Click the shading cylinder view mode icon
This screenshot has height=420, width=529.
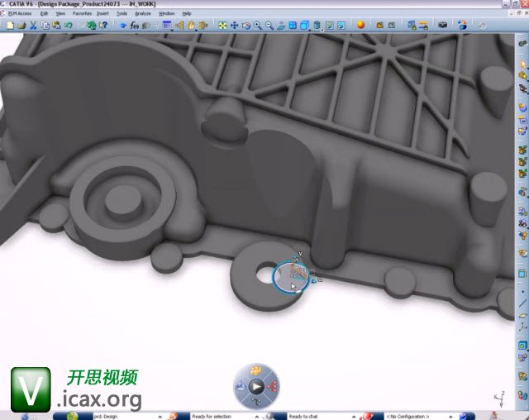pyautogui.click(x=317, y=26)
